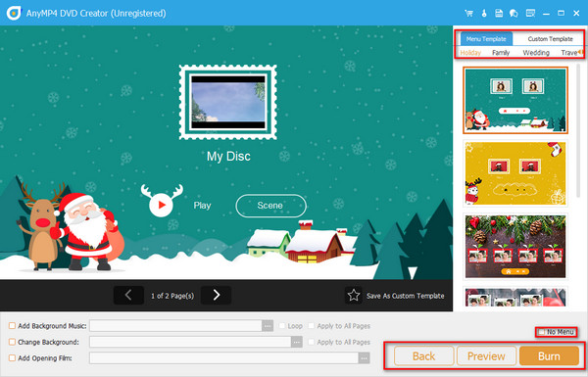
Task: Check the No Menu checkbox
Action: [x=542, y=332]
